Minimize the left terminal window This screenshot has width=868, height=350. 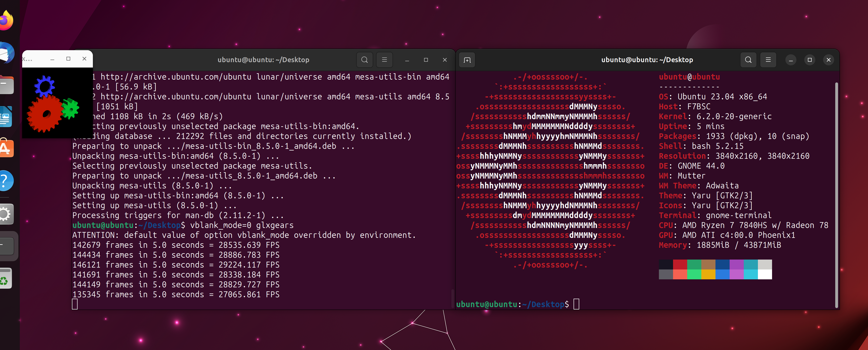[x=407, y=60]
